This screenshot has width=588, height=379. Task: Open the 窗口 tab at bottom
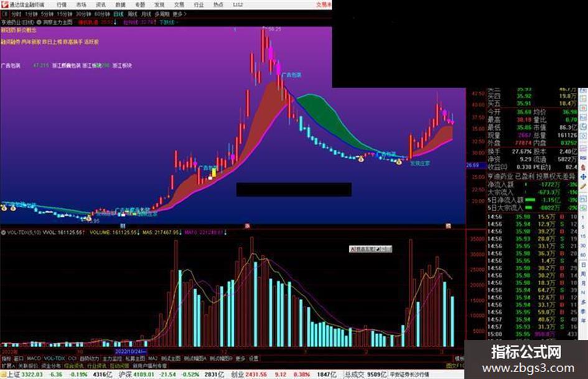coord(19,358)
